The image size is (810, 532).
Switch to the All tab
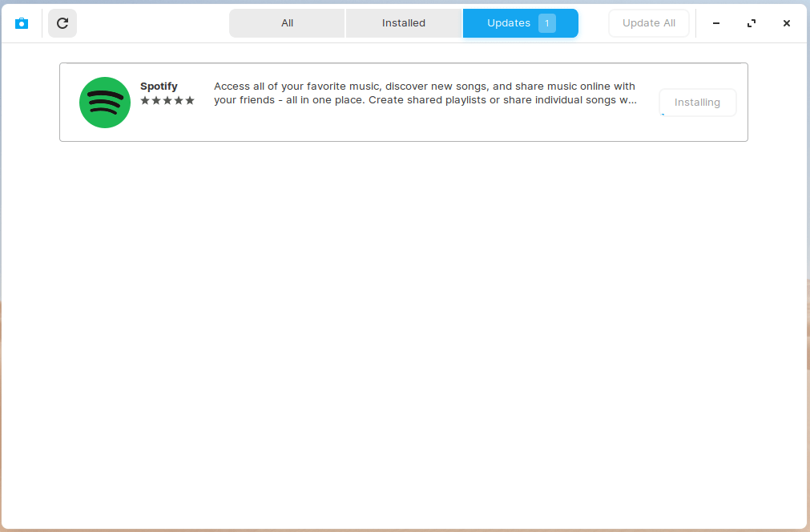(x=287, y=23)
